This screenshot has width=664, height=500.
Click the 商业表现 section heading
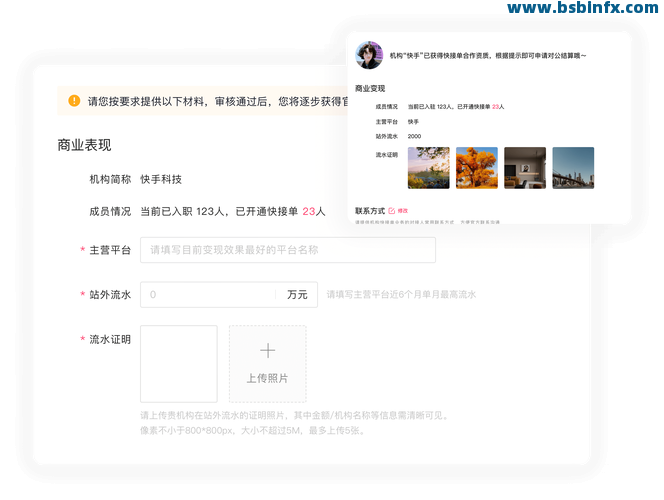[84, 145]
